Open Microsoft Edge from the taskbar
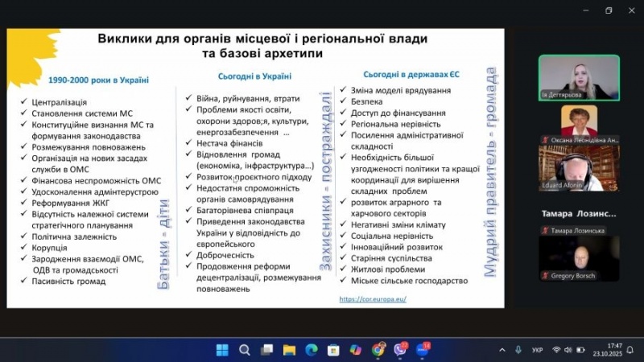 (x=312, y=350)
